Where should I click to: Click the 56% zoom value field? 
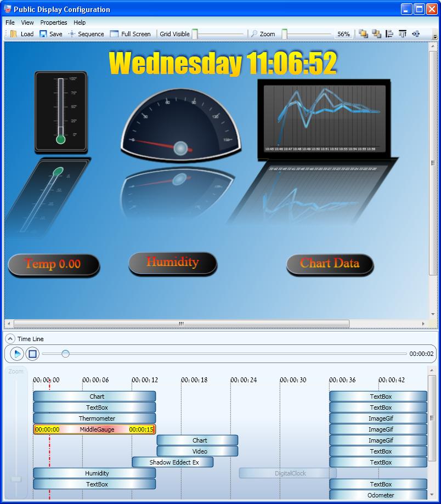pos(344,33)
